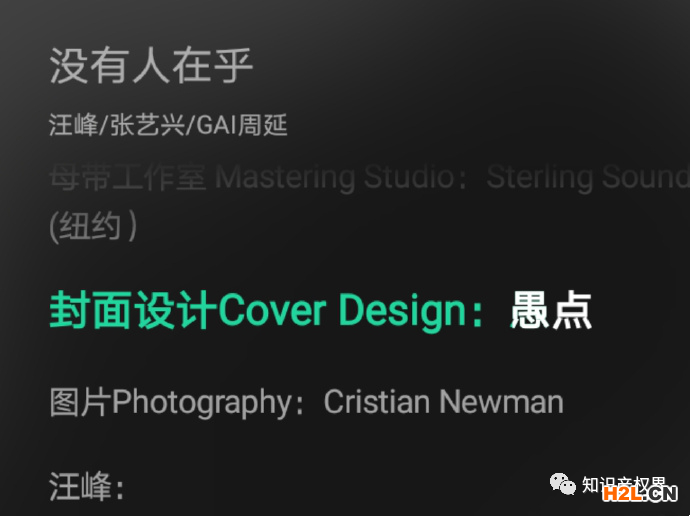The image size is (690, 516).
Task: Click the orange H2L.CN watermark logo
Action: click(x=640, y=494)
